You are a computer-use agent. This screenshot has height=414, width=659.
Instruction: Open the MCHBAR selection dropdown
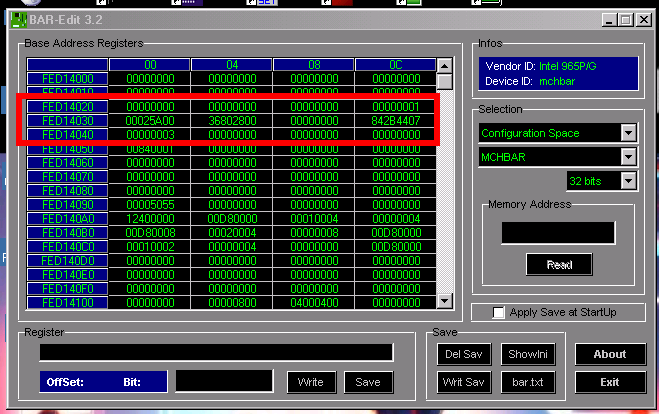628,157
